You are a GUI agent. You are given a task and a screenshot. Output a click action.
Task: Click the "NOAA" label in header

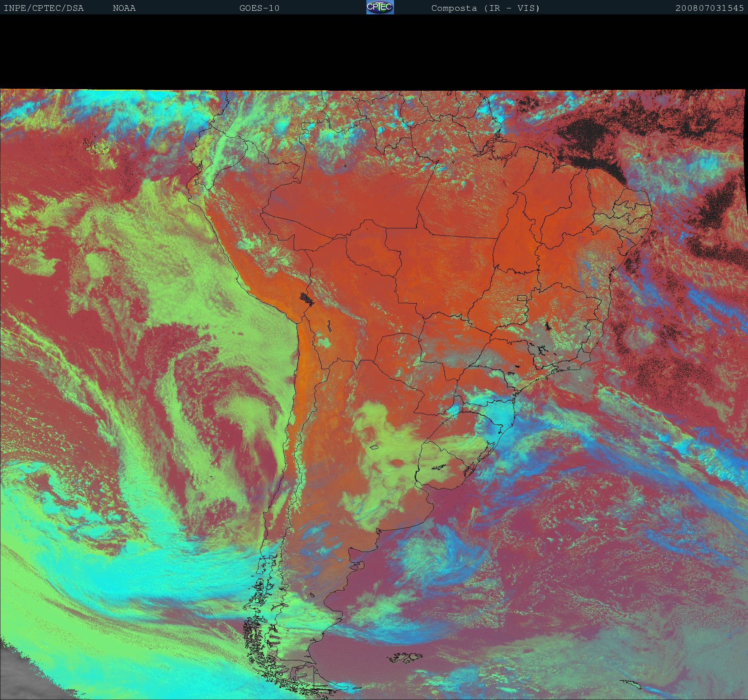point(124,8)
